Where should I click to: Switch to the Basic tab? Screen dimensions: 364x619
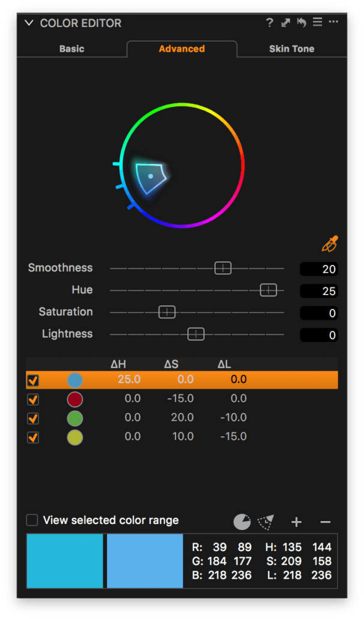71,49
